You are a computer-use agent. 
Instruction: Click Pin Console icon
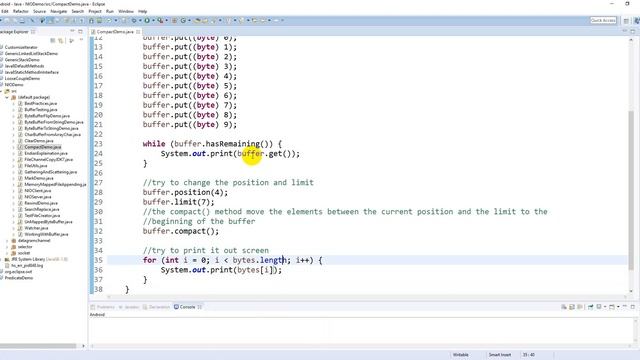(x=590, y=307)
